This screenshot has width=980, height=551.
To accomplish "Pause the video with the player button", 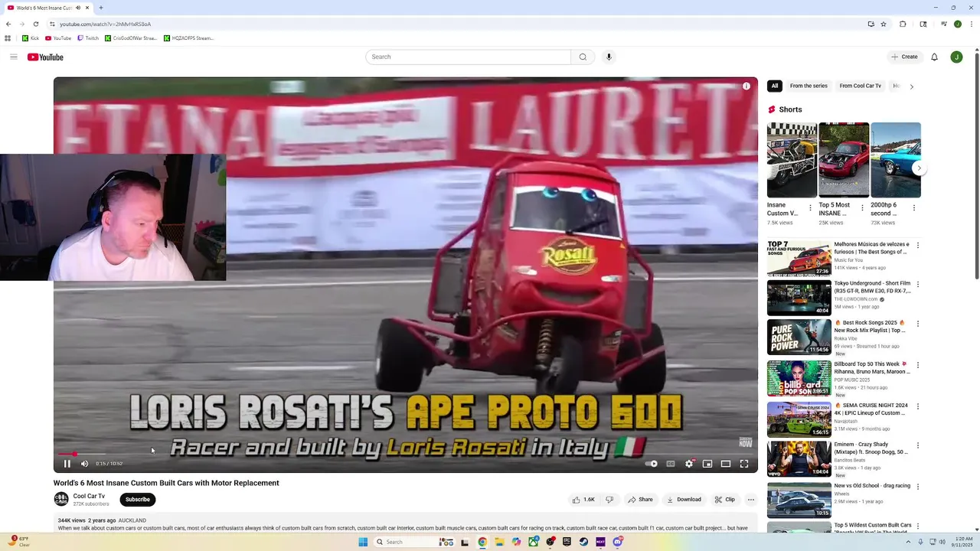I will tap(67, 464).
